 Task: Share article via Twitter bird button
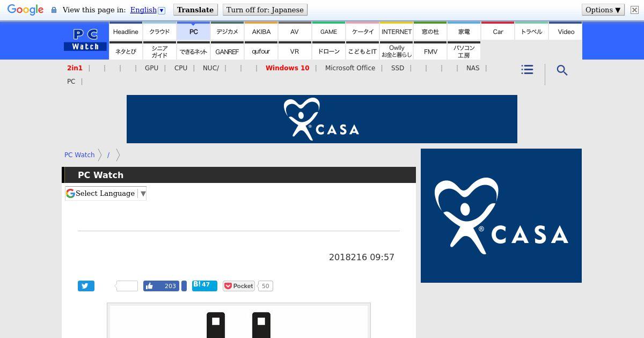tap(86, 286)
